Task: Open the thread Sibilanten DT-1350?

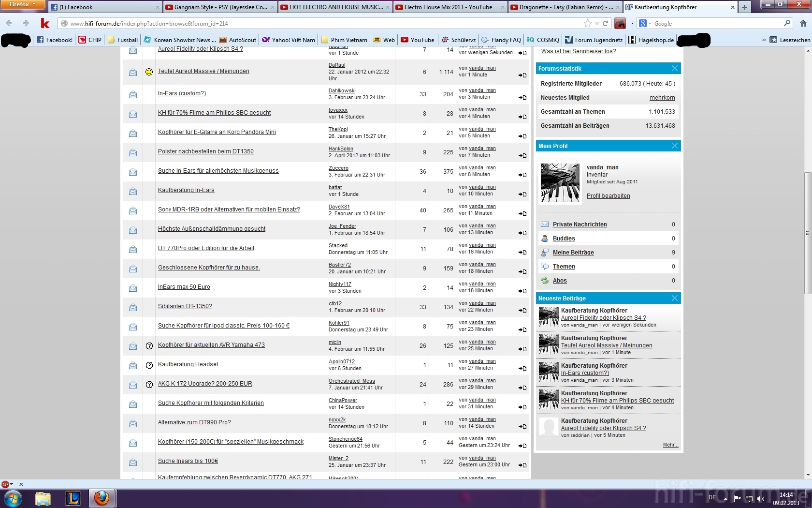Action: (x=185, y=306)
